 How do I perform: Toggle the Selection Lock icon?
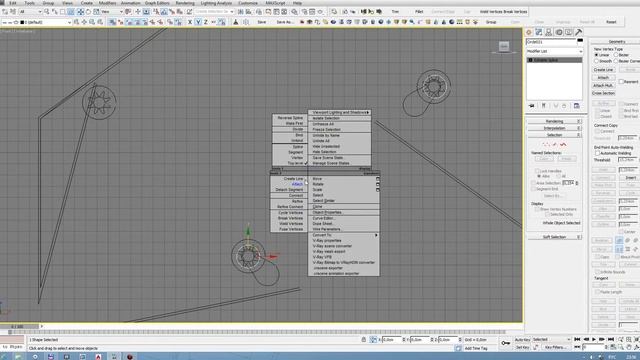(364, 340)
